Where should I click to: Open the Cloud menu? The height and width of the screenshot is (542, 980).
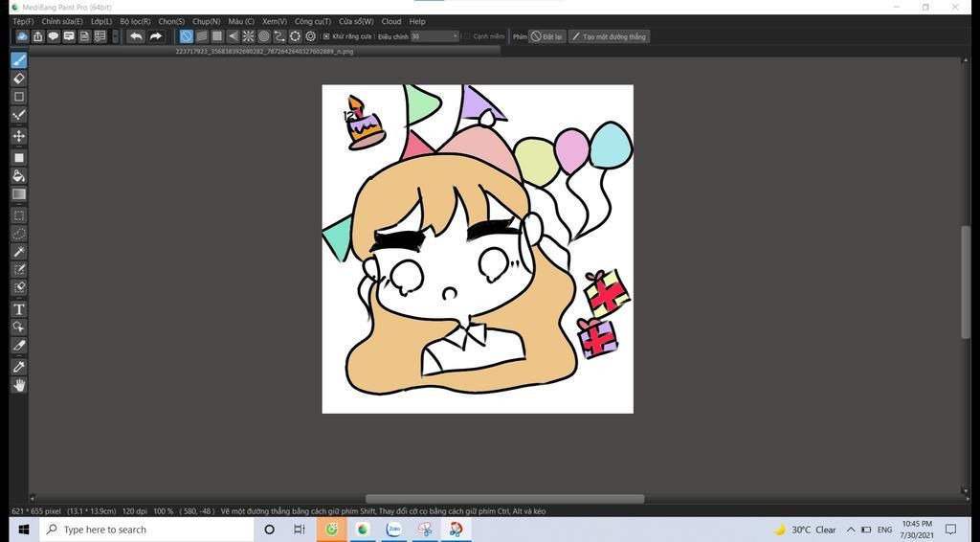click(391, 21)
